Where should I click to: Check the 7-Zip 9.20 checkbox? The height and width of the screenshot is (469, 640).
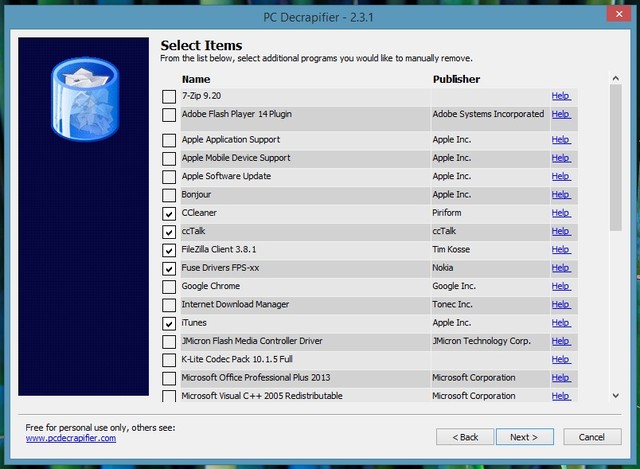[x=168, y=97]
